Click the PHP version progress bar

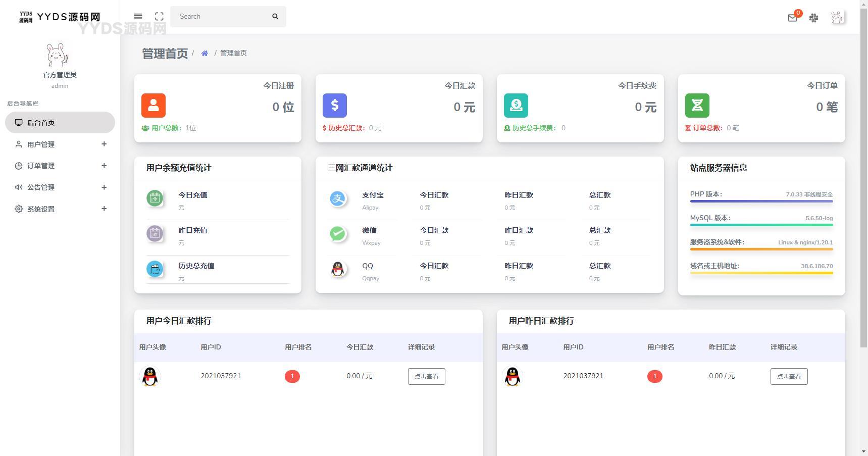coord(761,201)
